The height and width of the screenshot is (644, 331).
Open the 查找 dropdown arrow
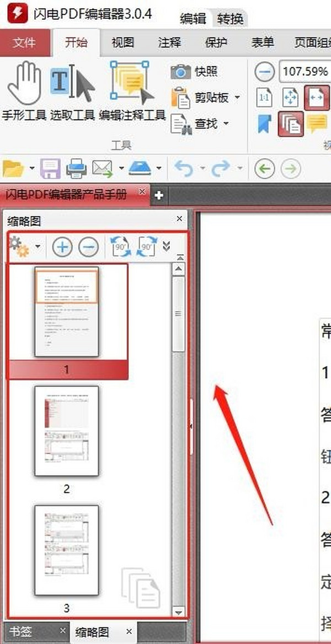[x=226, y=123]
